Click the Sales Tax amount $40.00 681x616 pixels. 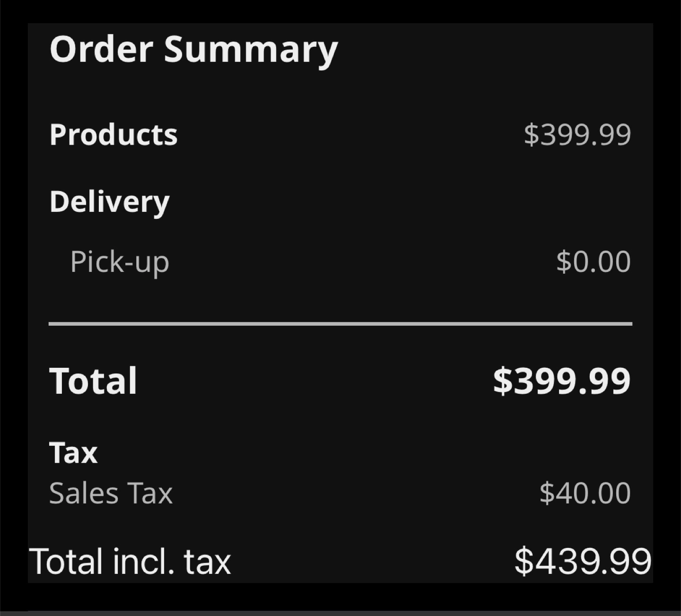pyautogui.click(x=585, y=493)
